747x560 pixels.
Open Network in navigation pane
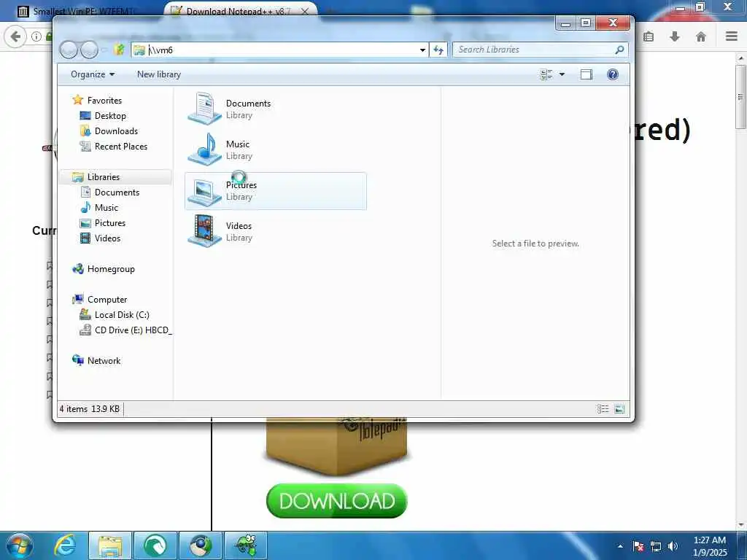coord(104,360)
